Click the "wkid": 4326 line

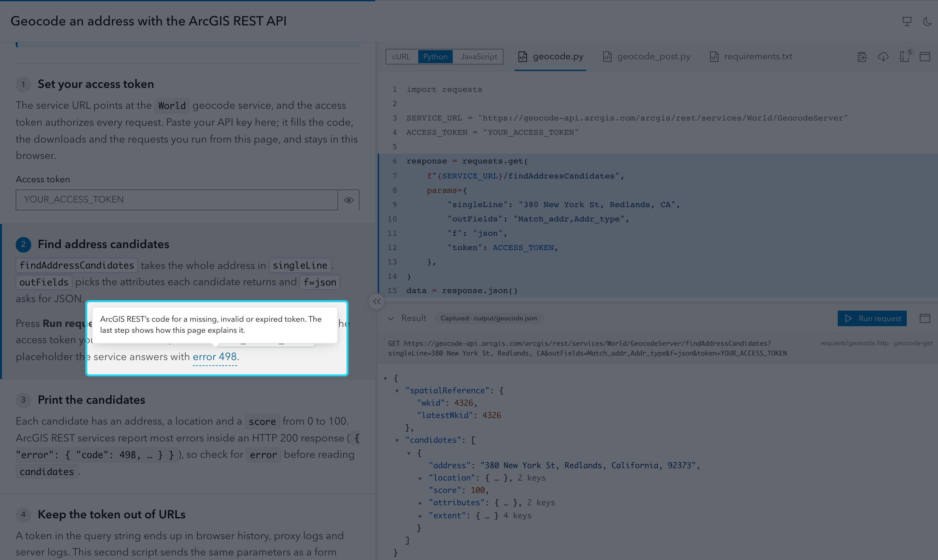[447, 403]
